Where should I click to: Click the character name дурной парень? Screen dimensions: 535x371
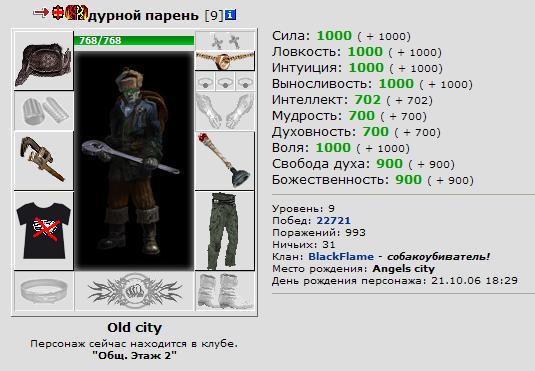pyautogui.click(x=143, y=16)
